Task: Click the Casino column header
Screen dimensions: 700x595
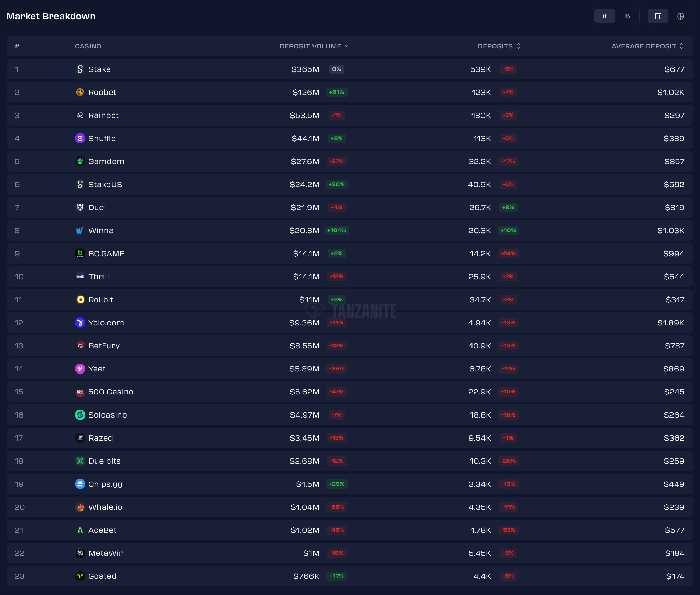Action: tap(88, 46)
